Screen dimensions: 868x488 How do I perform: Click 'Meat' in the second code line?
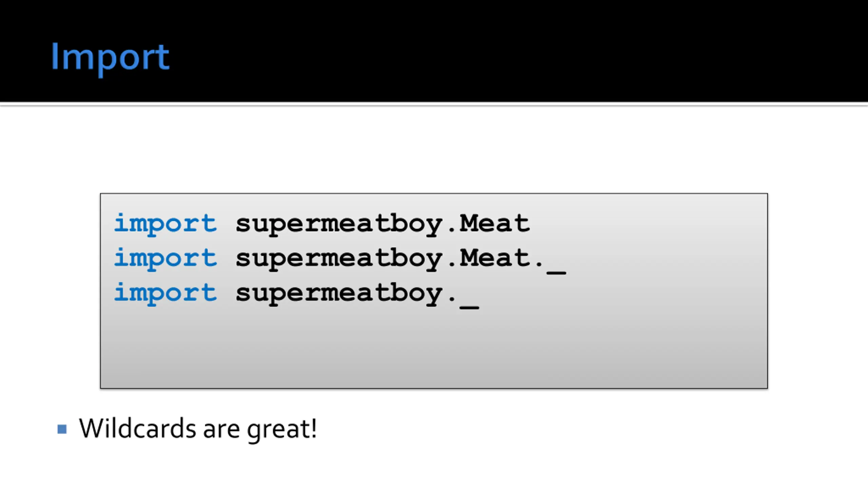click(495, 258)
